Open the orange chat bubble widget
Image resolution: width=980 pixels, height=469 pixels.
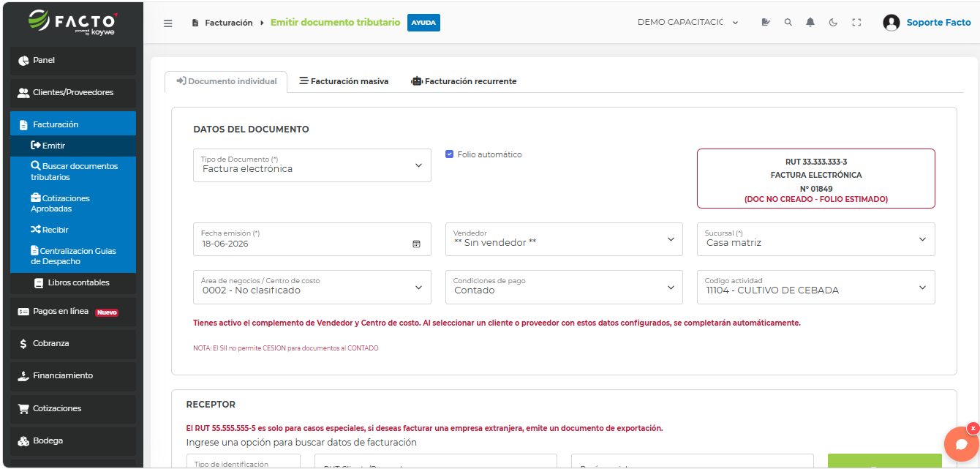coord(961,443)
